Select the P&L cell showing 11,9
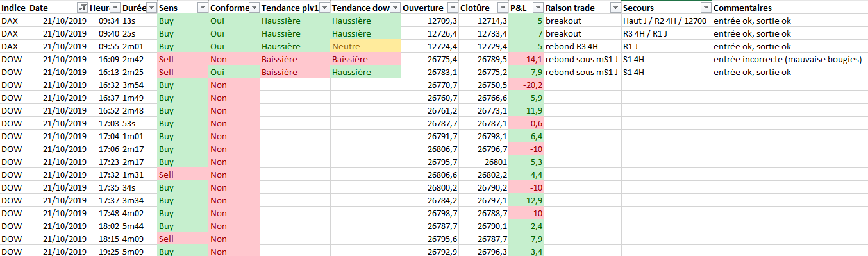 pos(526,110)
